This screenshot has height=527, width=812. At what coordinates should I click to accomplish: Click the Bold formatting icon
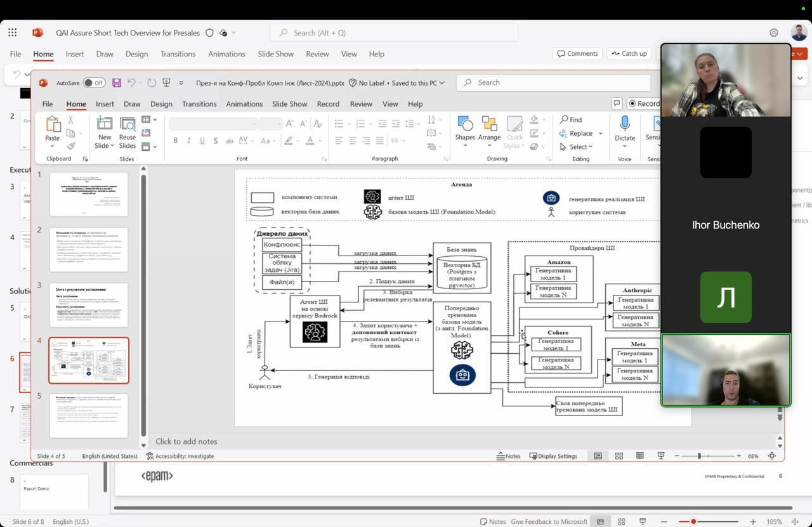tap(175, 141)
